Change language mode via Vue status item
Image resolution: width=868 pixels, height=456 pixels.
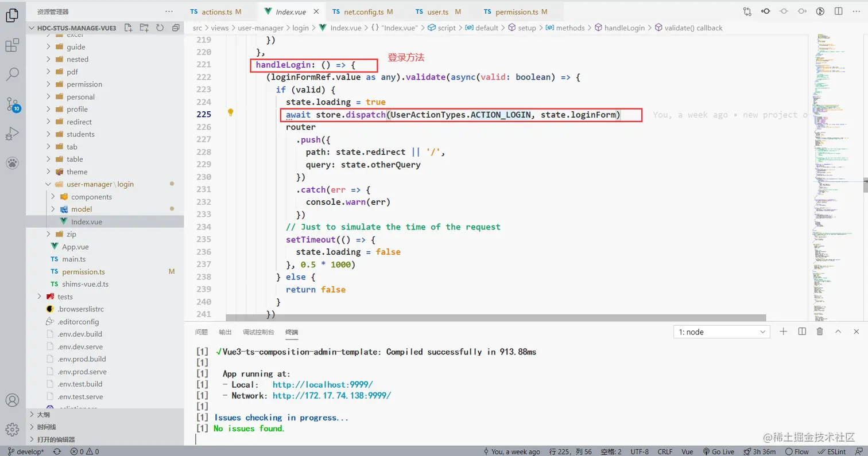point(687,451)
